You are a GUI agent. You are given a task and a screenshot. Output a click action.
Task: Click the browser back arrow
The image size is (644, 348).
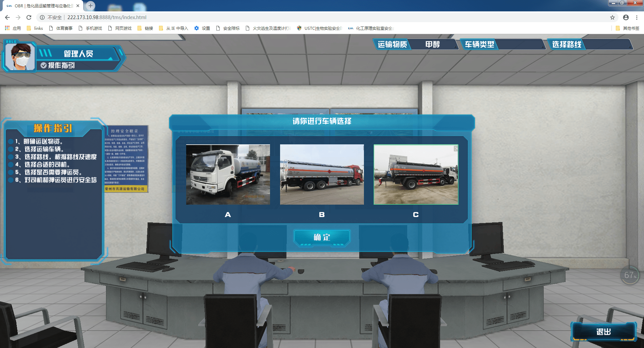point(7,17)
